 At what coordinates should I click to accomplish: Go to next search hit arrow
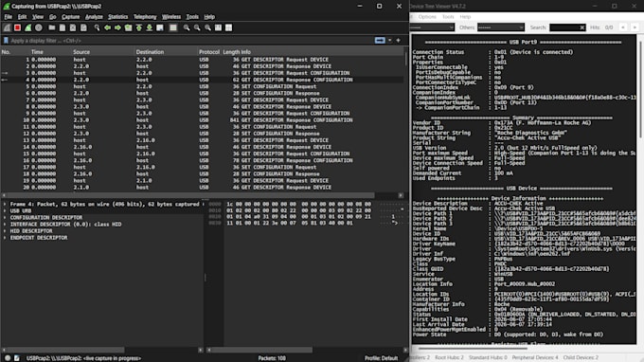coord(635,27)
